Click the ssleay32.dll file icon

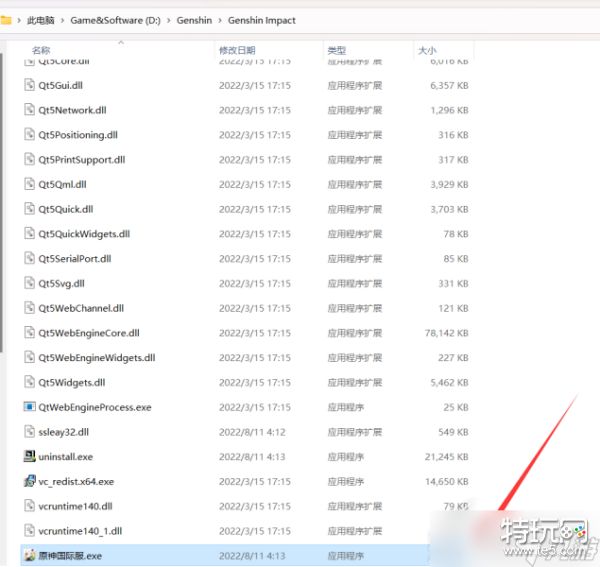(x=29, y=432)
